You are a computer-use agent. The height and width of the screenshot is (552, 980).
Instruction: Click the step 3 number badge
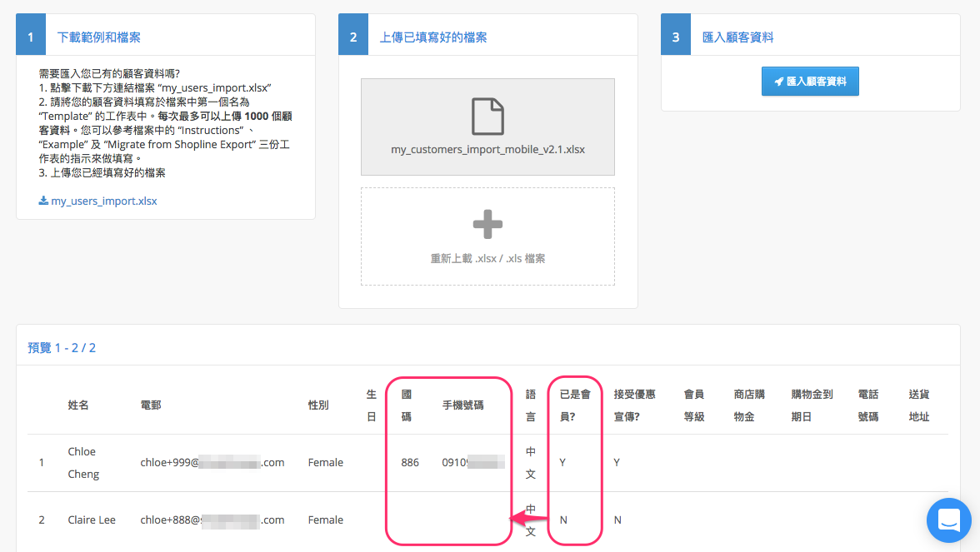(676, 37)
